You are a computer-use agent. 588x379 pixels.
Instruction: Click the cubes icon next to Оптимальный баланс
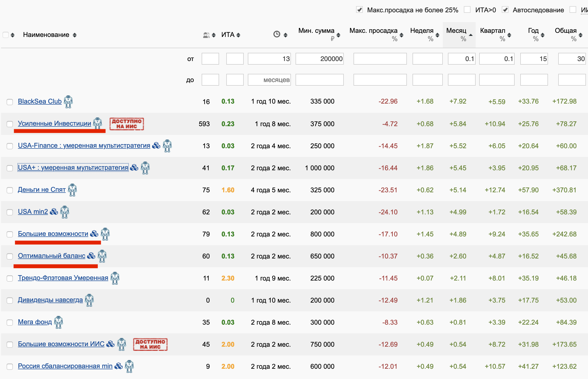(x=91, y=256)
